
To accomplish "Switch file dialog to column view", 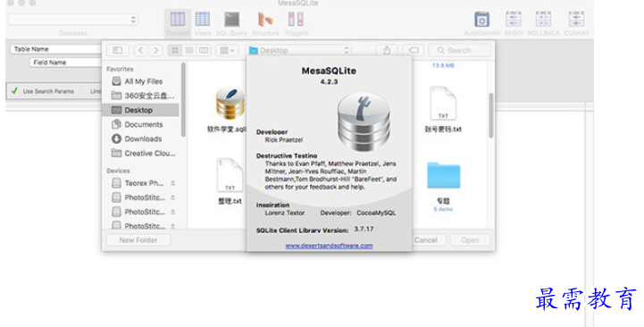I will pos(204,50).
